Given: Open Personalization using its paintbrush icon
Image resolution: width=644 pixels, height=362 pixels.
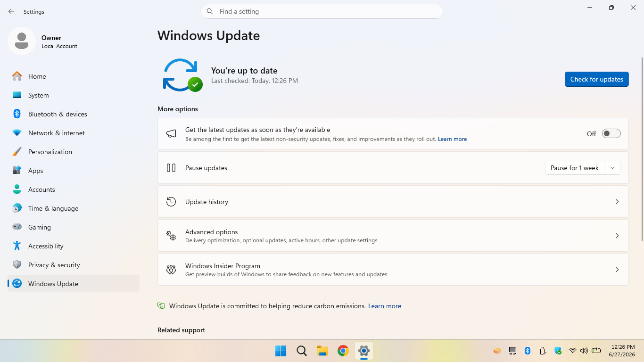Looking at the screenshot, I should click(17, 152).
